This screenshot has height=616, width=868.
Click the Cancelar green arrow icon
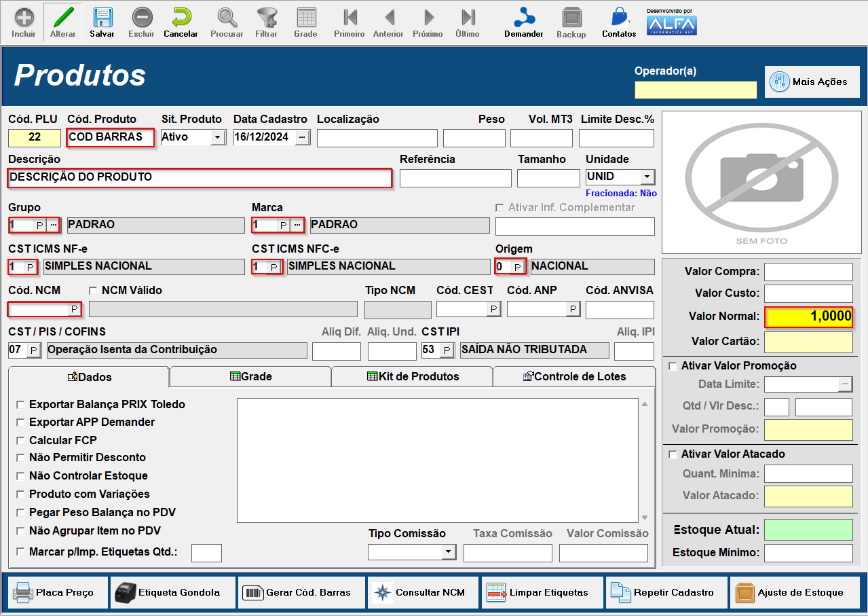[x=181, y=21]
